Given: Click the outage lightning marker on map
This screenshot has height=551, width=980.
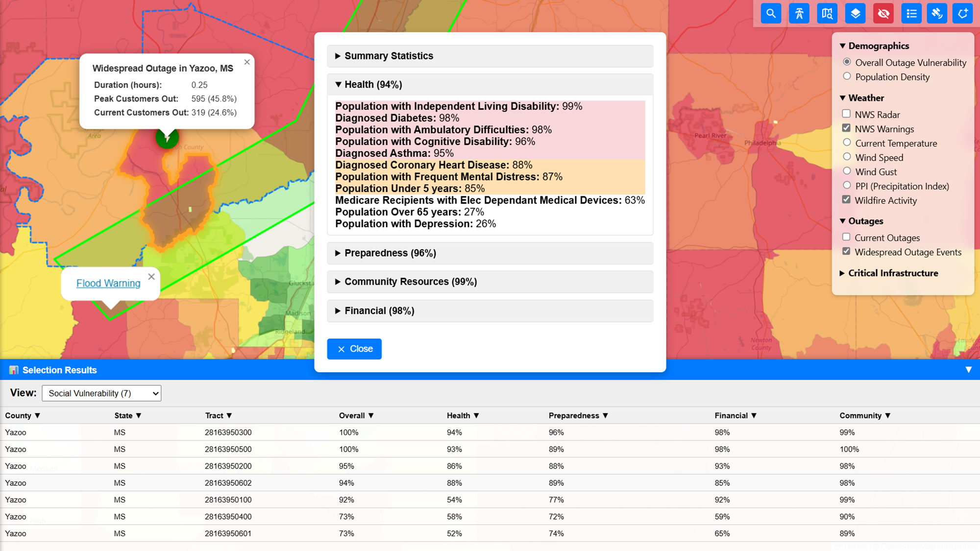Looking at the screenshot, I should (167, 138).
